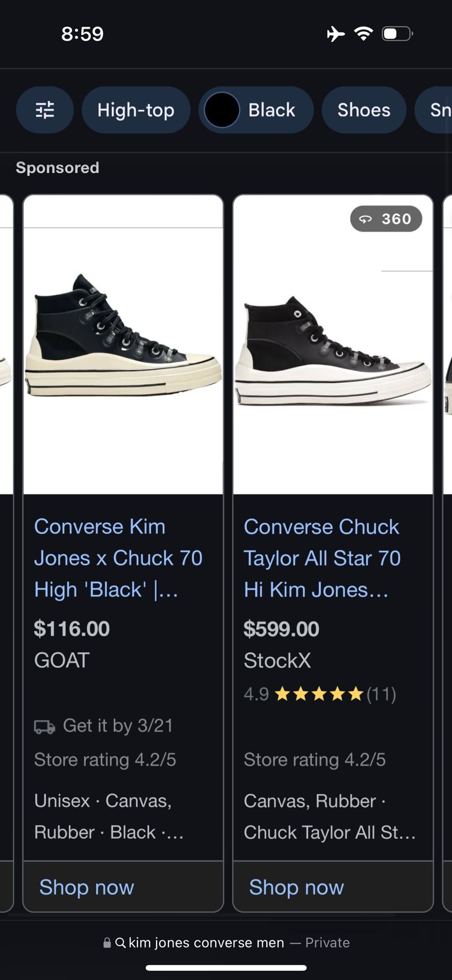Open the Converse Chuck Taylor All Star 70 link
Screen dimensions: 452x980
(322, 558)
